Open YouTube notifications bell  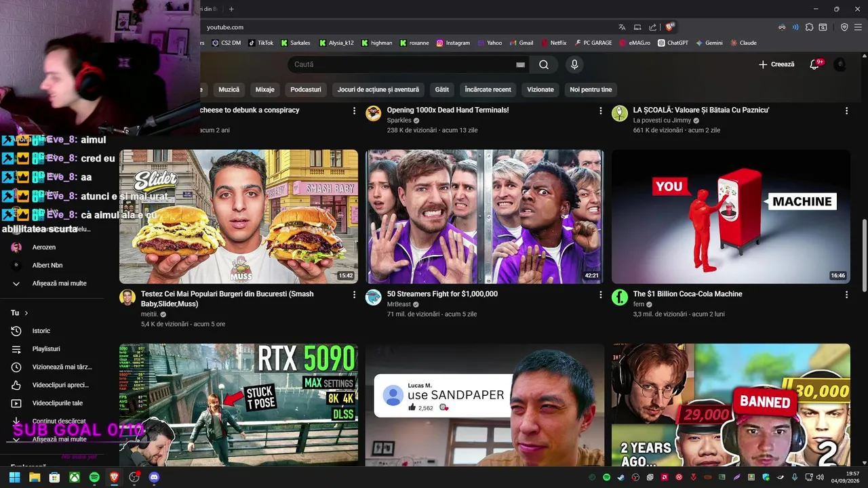(x=815, y=64)
